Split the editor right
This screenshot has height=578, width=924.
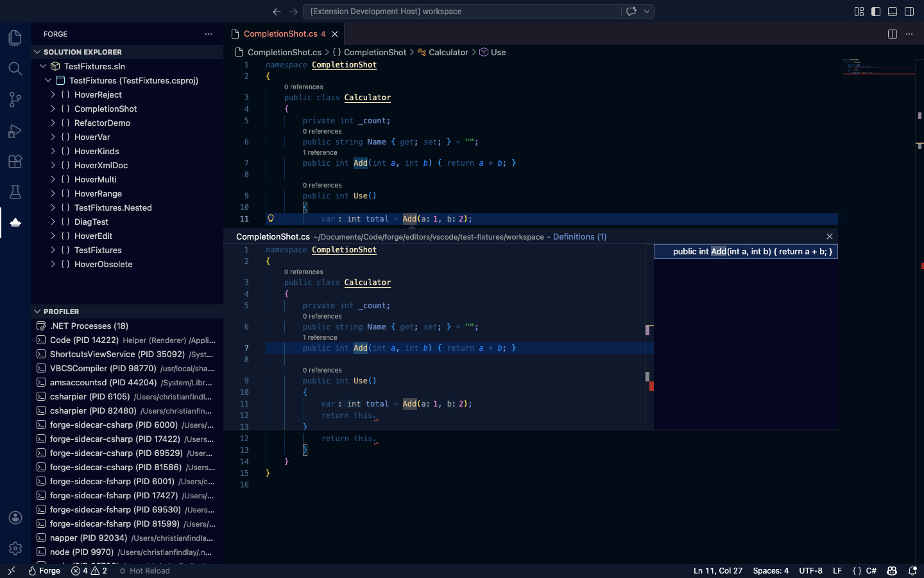(x=893, y=34)
